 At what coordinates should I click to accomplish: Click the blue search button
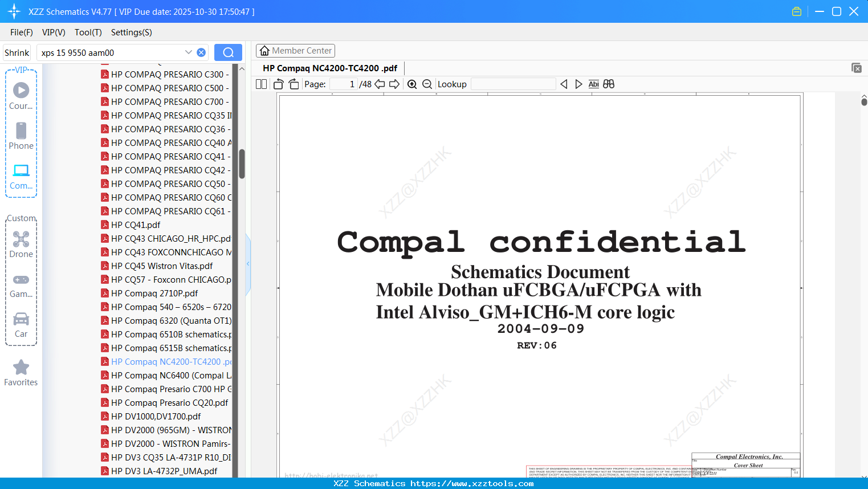228,52
